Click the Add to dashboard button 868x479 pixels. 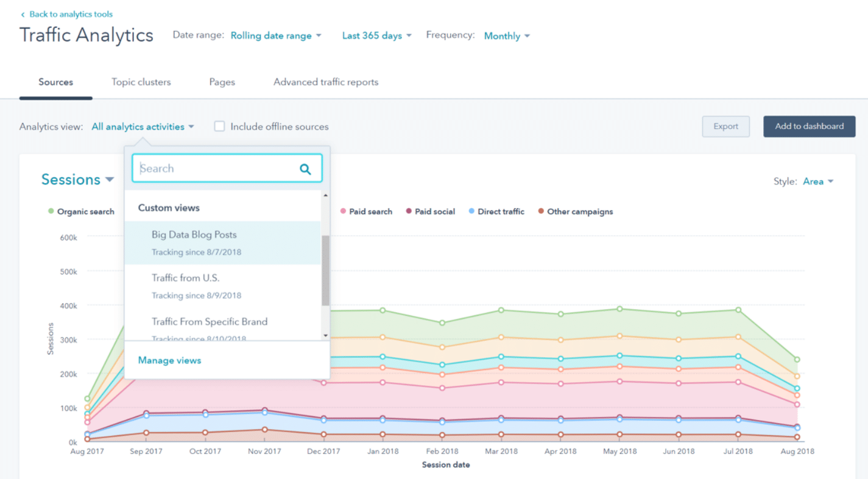[x=809, y=126]
